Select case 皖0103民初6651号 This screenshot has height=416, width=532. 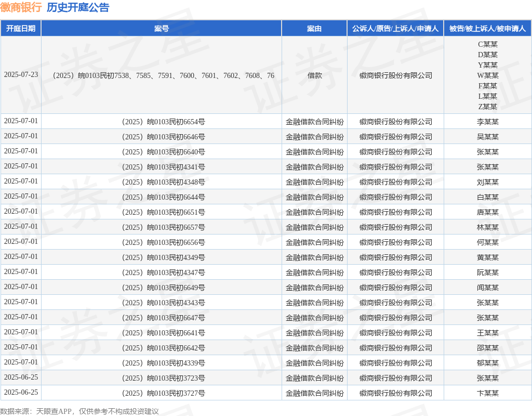click(x=163, y=212)
